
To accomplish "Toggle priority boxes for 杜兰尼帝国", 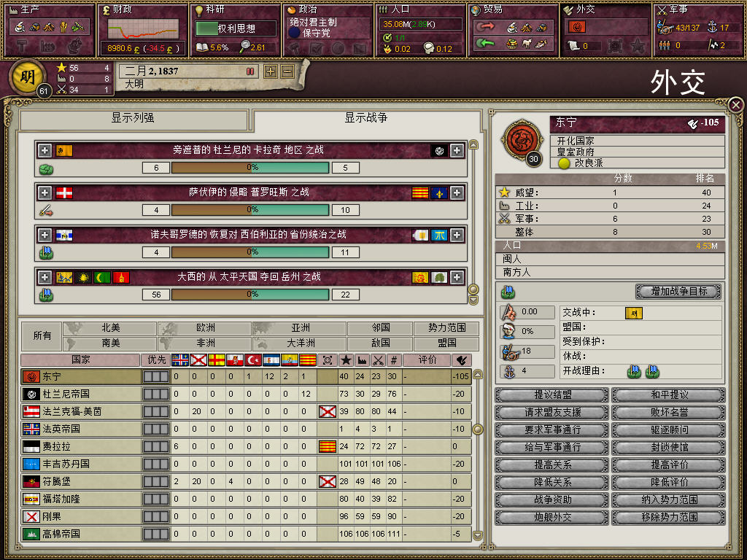I will pyautogui.click(x=156, y=394).
